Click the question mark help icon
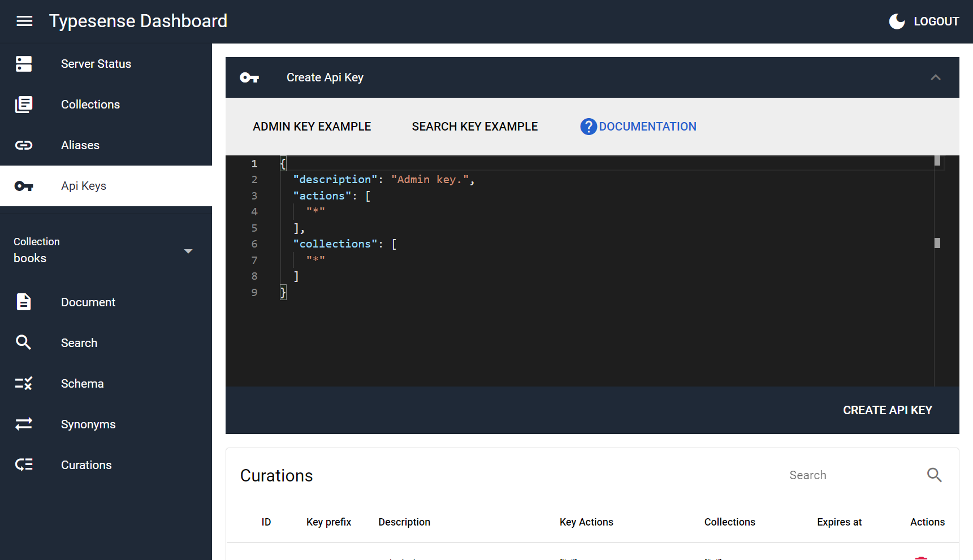The width and height of the screenshot is (973, 560). pyautogui.click(x=589, y=127)
